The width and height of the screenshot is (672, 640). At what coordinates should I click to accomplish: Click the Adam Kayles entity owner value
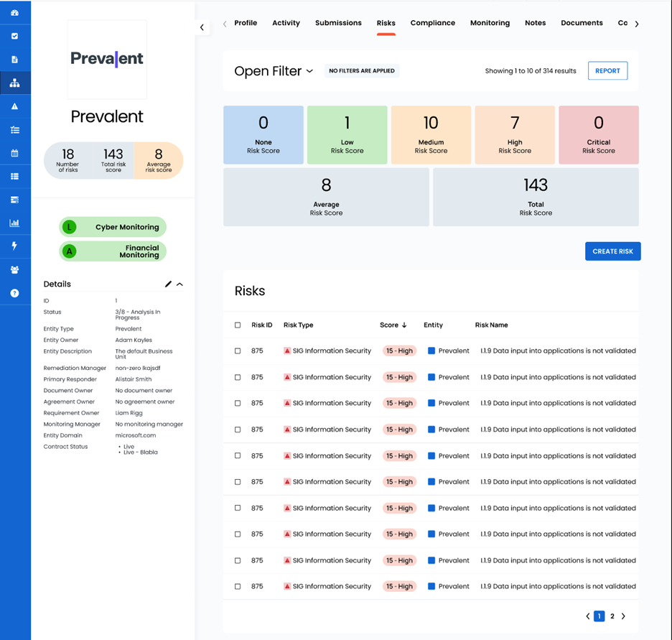pos(134,340)
